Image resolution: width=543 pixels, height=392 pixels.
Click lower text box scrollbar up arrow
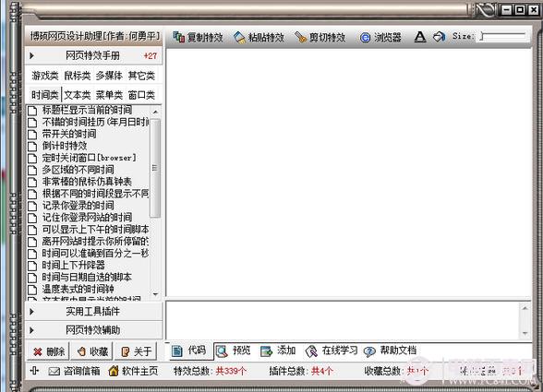tap(525, 308)
